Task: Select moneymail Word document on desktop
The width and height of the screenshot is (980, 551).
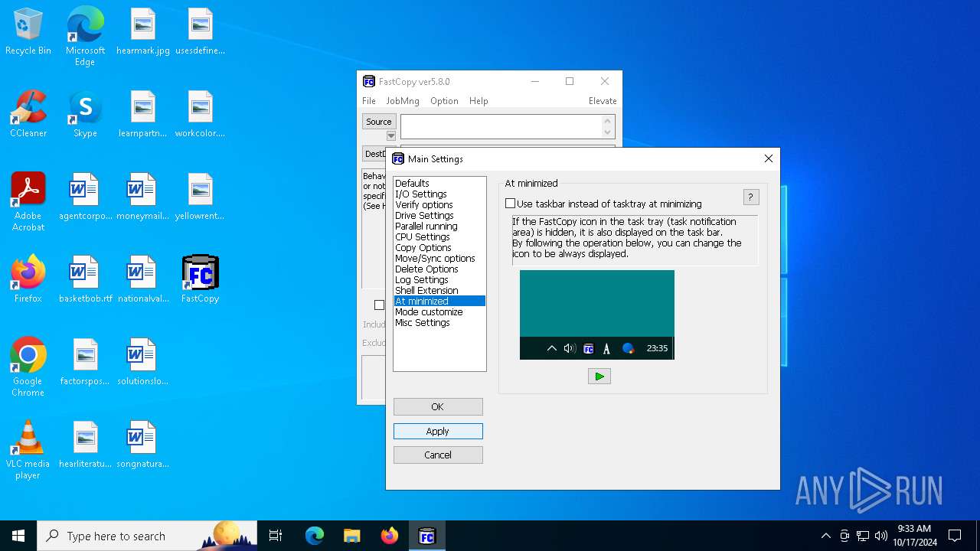Action: click(x=143, y=197)
